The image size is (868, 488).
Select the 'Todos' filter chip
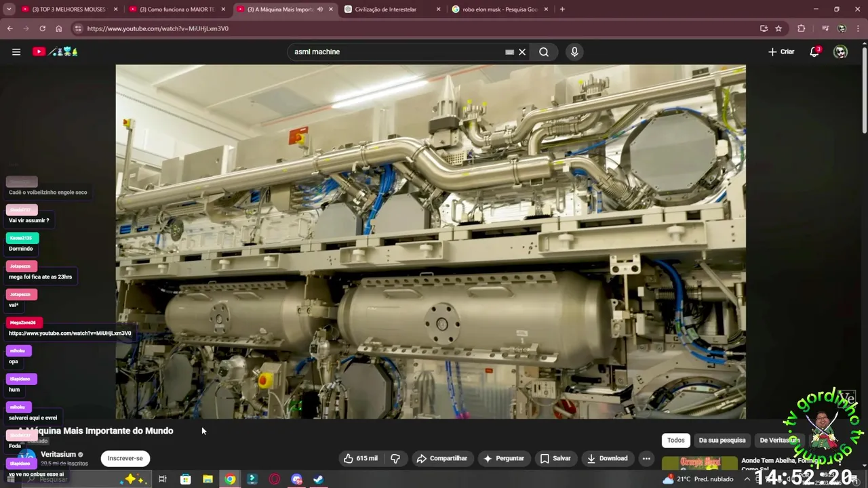click(676, 440)
